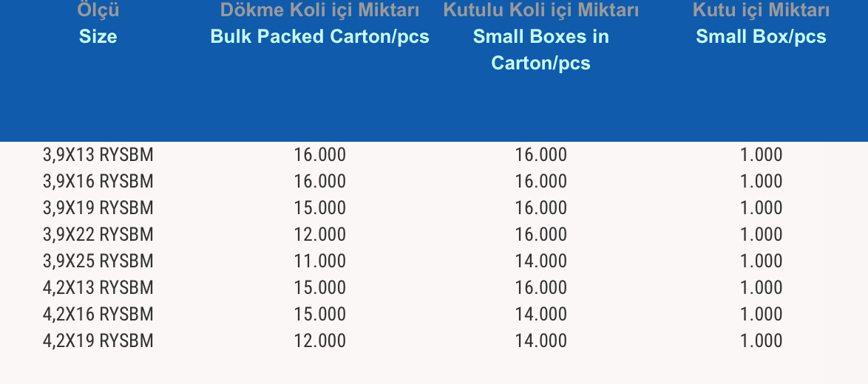Click the 4,2X16 RYSBM size cell
Screen dimensions: 868x384
[98, 315]
